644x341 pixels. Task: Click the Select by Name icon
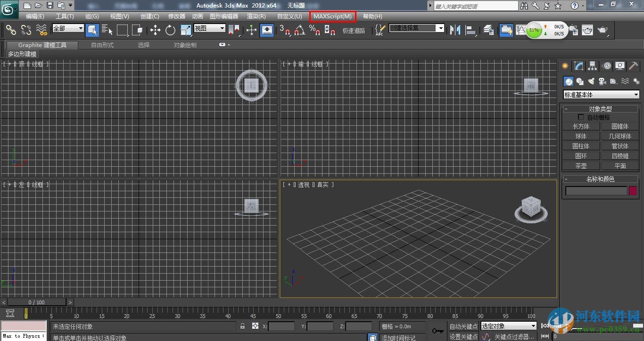107,30
